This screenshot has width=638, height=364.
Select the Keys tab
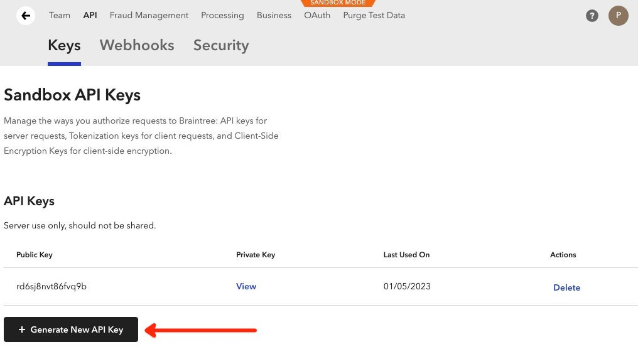coord(64,45)
